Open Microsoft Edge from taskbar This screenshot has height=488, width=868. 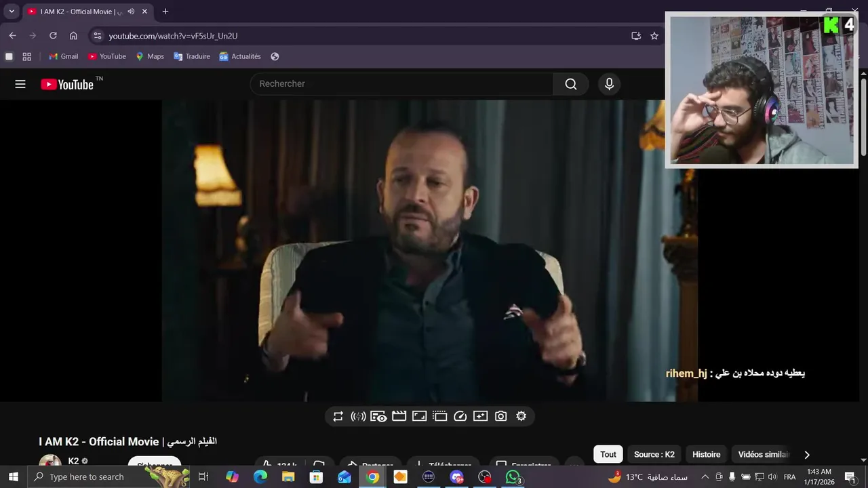tap(260, 477)
